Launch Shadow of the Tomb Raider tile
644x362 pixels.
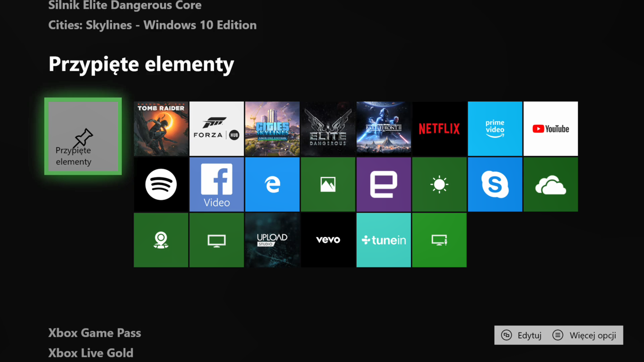[161, 129]
